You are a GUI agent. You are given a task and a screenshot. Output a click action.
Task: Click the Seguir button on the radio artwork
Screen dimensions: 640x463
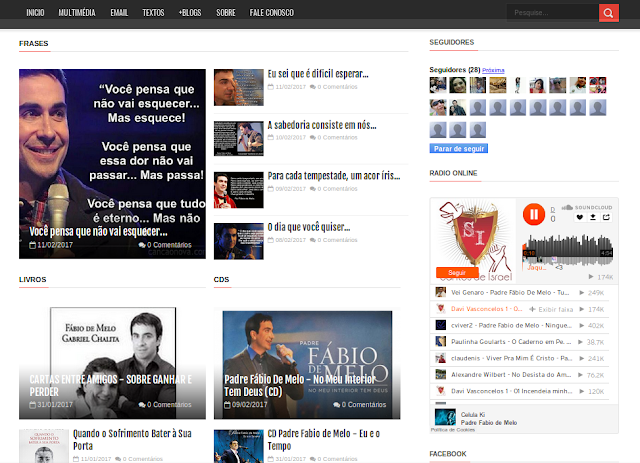pos(457,272)
